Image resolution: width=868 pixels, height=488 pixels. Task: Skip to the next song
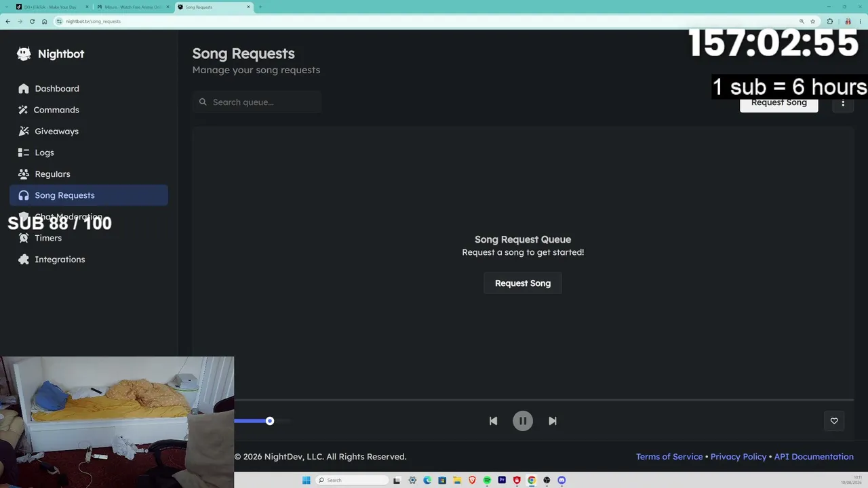click(x=553, y=421)
